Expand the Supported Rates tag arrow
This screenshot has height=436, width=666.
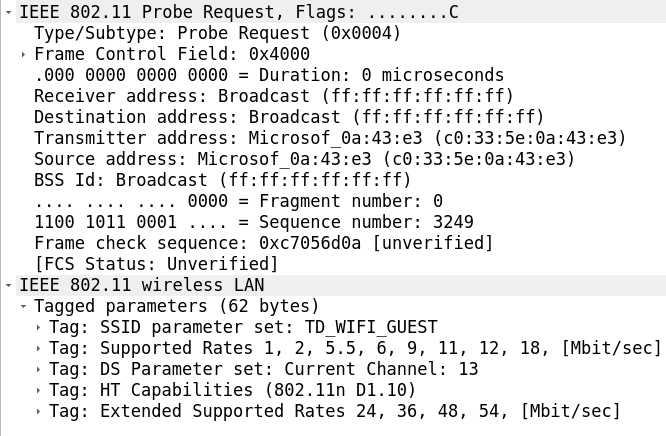click(38, 348)
